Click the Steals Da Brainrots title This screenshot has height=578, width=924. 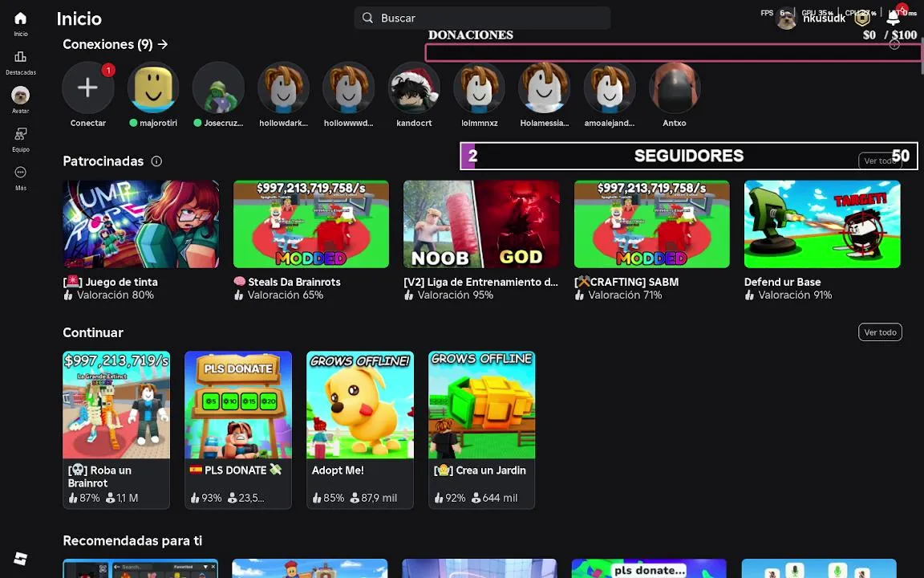coord(287,282)
